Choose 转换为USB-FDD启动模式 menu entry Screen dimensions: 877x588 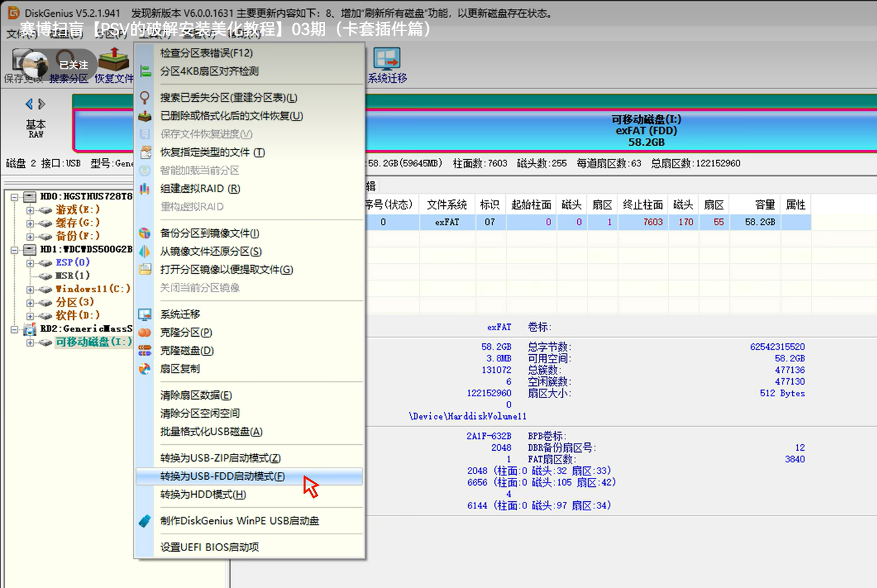point(249,477)
